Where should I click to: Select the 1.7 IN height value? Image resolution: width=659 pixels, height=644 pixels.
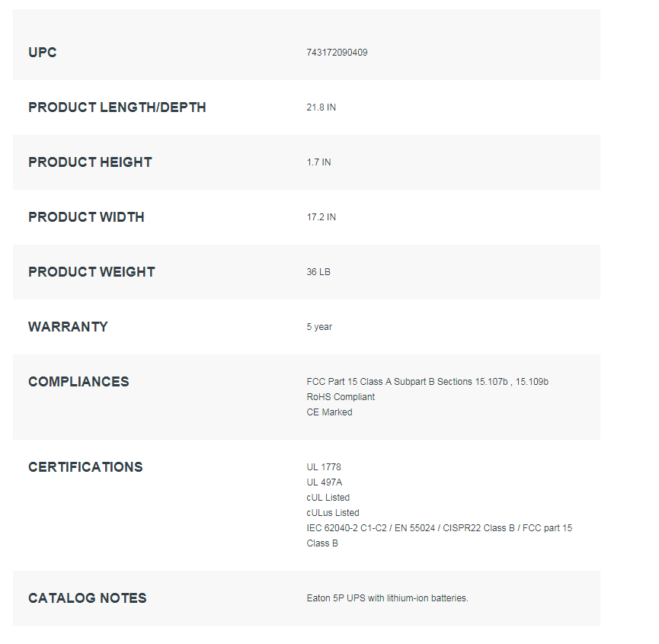pyautogui.click(x=318, y=162)
